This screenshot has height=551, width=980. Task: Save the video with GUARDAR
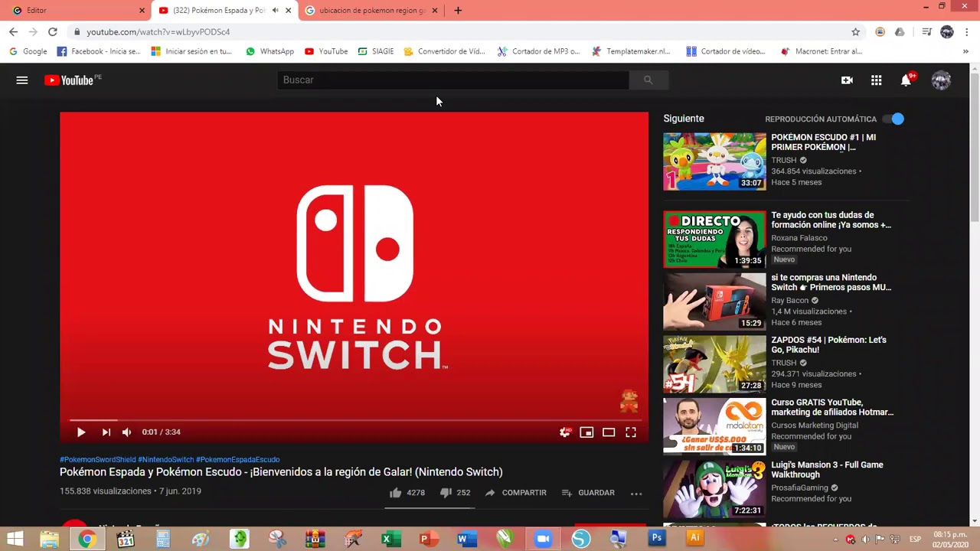point(587,493)
